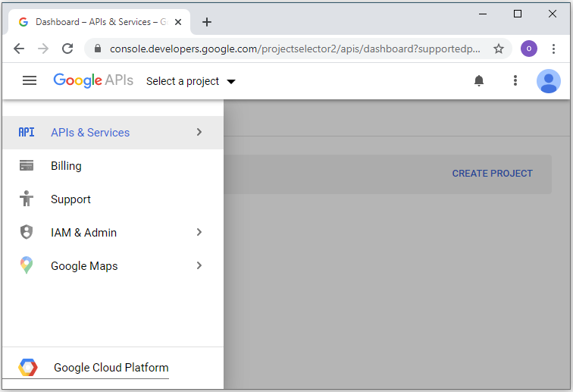The width and height of the screenshot is (573, 392).
Task: Click the Google Cloud Platform hexagon logo
Action: coord(28,368)
